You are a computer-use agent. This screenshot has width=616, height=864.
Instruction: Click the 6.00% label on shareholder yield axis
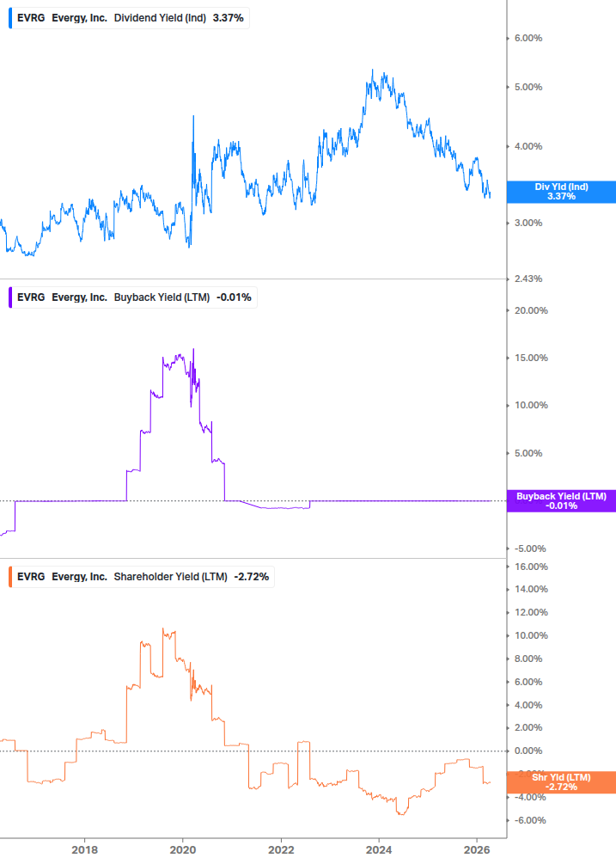528,682
